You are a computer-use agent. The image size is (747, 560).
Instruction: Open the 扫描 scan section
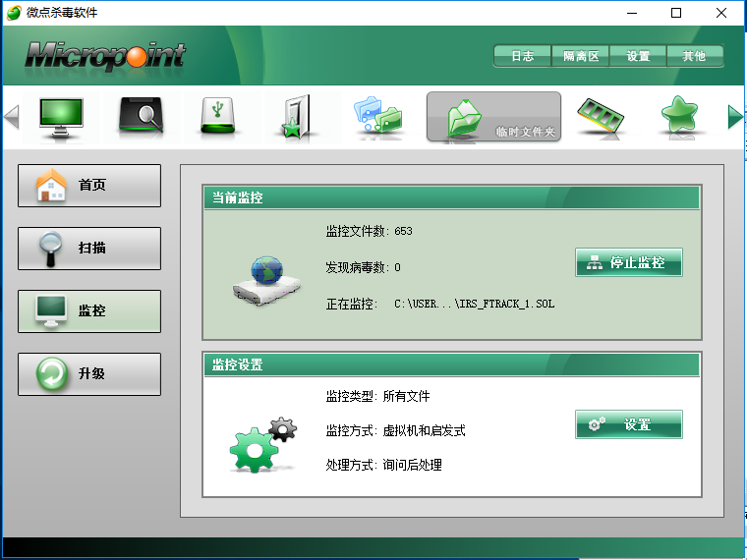pos(89,249)
